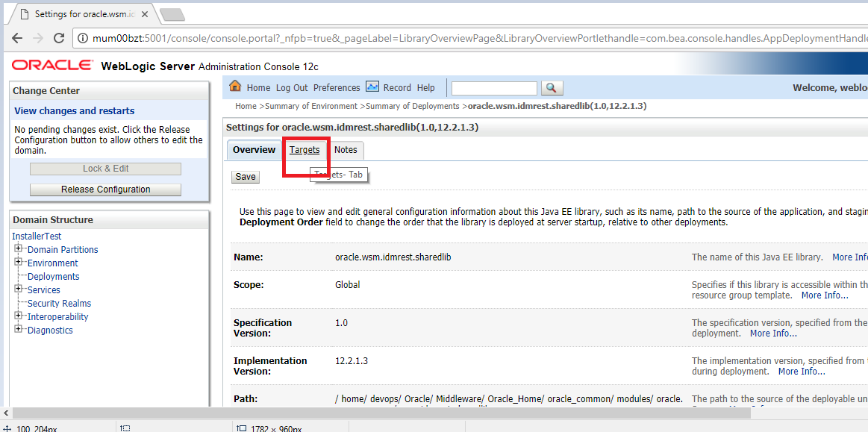Click the browser forward arrow
868x432 pixels.
[x=37, y=38]
